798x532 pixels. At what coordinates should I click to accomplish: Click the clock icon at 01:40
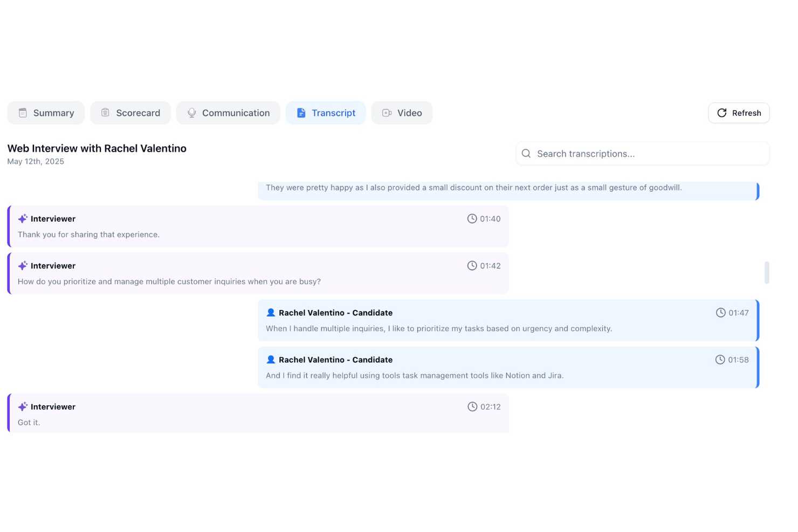472,218
